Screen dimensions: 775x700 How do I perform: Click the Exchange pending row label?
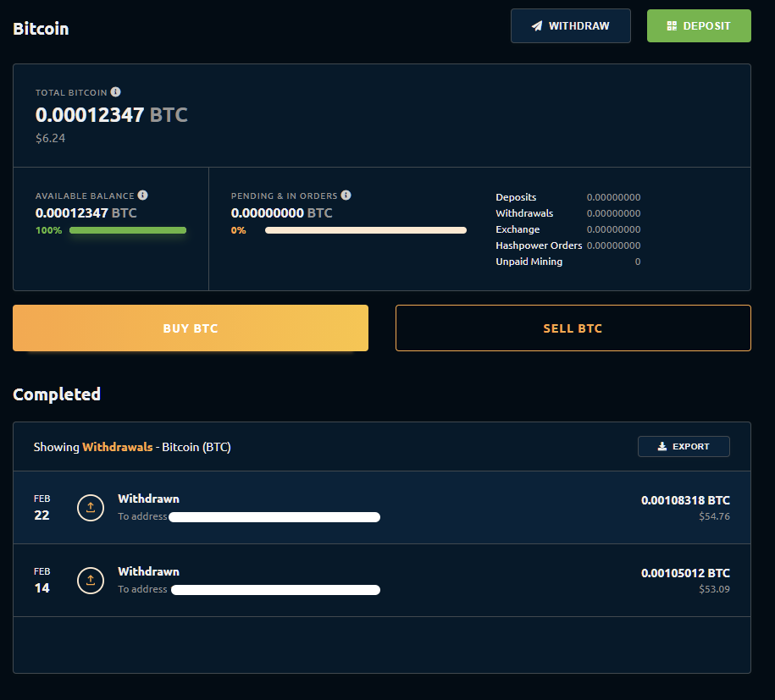click(x=518, y=229)
